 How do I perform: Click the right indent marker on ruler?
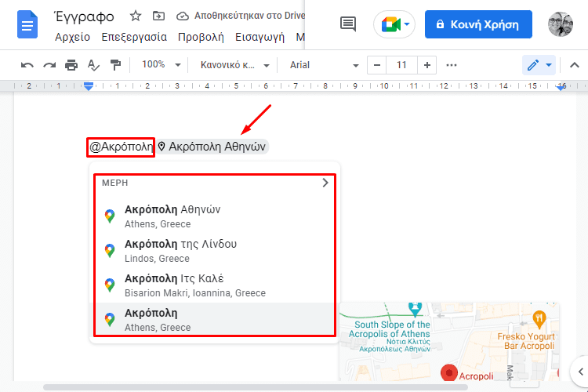point(561,87)
